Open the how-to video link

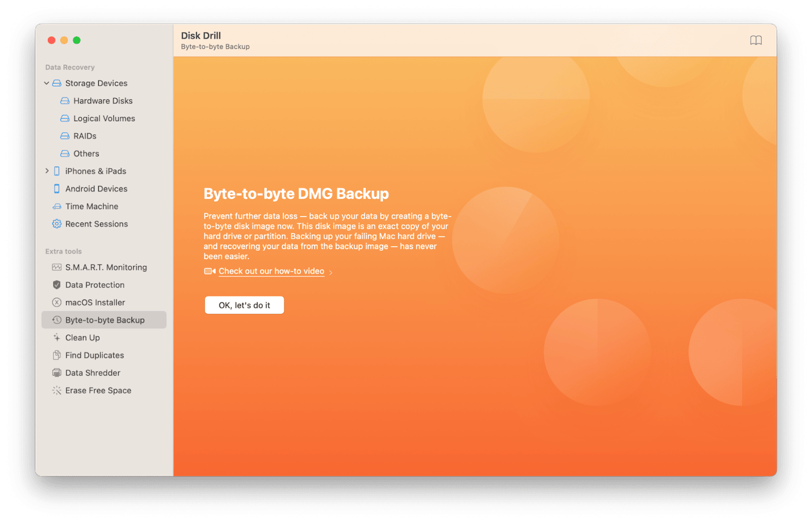(x=271, y=271)
